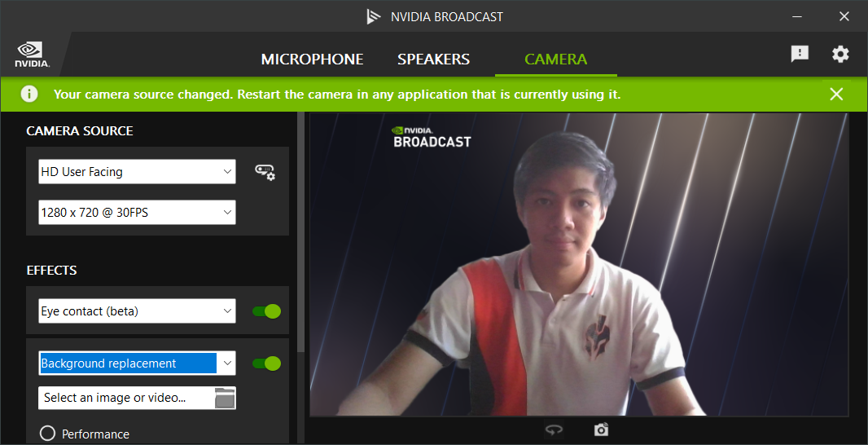The image size is (868, 445).
Task: Open the 1280 x 720 @ 30FPS resolution dropdown
Action: point(137,212)
